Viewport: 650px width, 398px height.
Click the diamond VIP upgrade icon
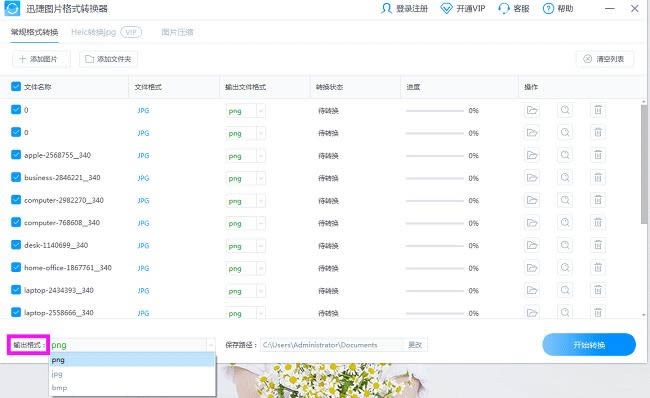446,8
